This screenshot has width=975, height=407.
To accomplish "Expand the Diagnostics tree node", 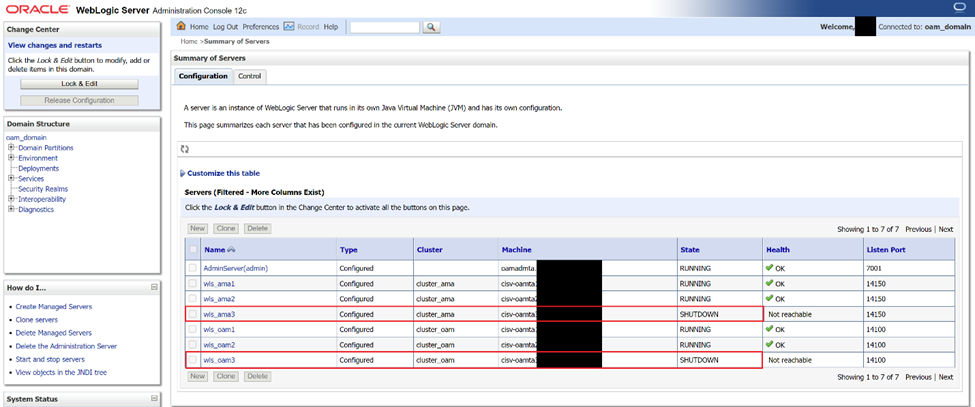I will pos(11,209).
